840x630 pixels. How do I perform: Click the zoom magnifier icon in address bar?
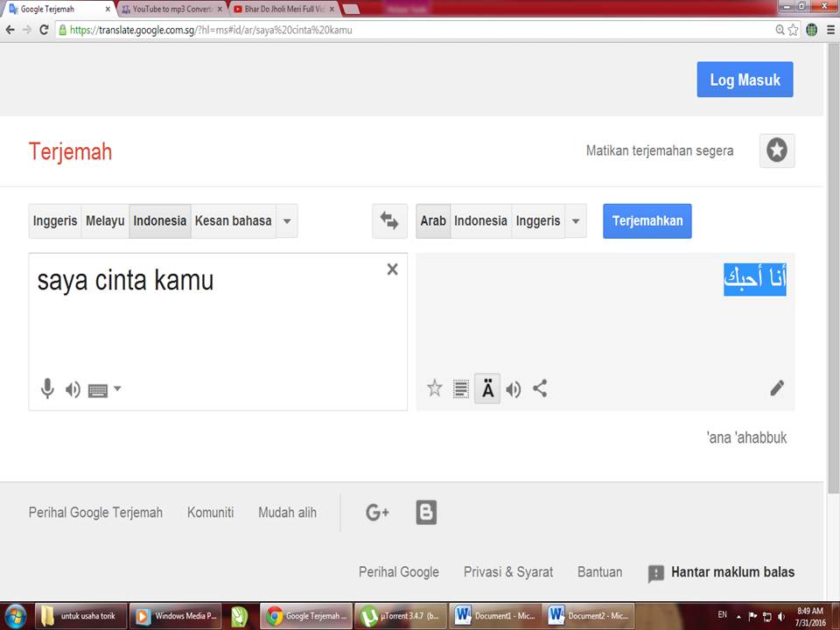(780, 30)
